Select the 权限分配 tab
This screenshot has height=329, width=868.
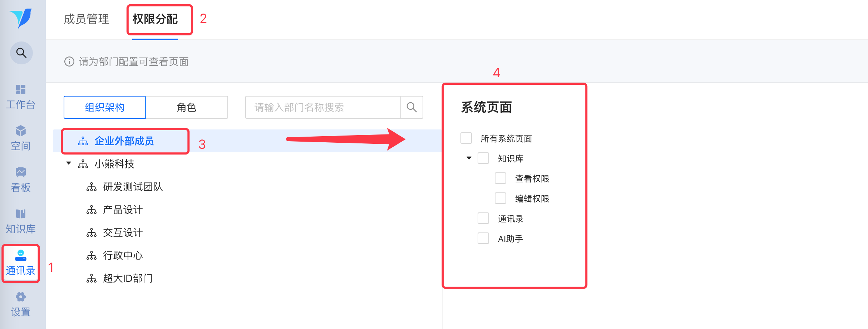coord(155,19)
